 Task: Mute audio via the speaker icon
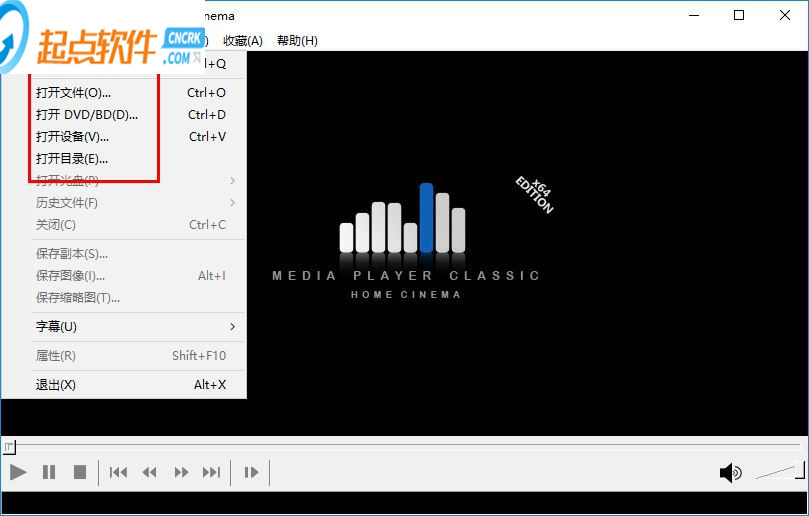[x=731, y=473]
